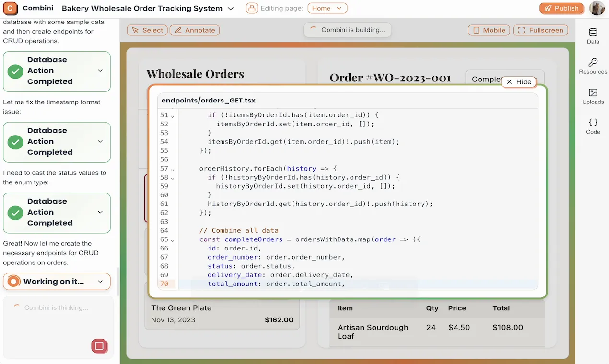Open the Resources key icon
The image size is (609, 364).
point(593,63)
